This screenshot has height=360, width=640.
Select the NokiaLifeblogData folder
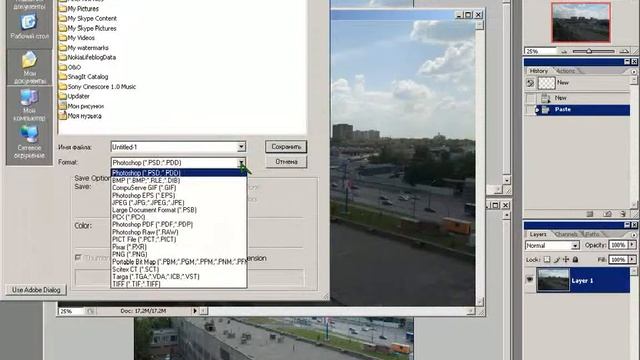87,57
